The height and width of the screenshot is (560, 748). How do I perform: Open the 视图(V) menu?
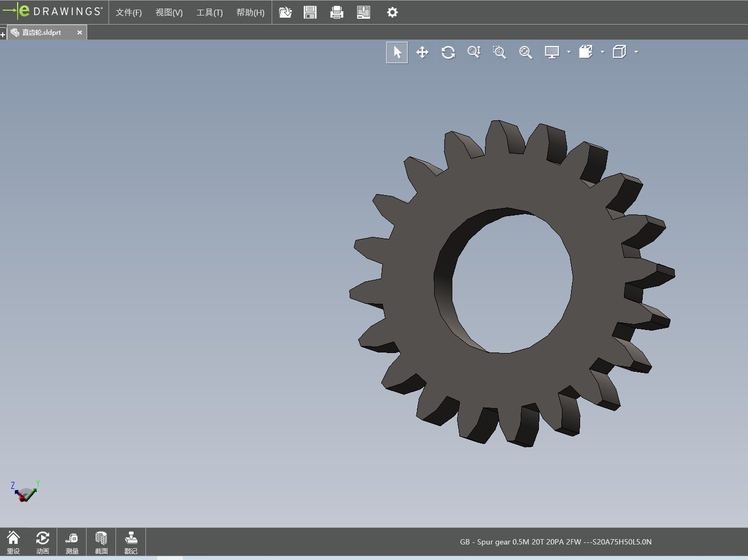(169, 12)
